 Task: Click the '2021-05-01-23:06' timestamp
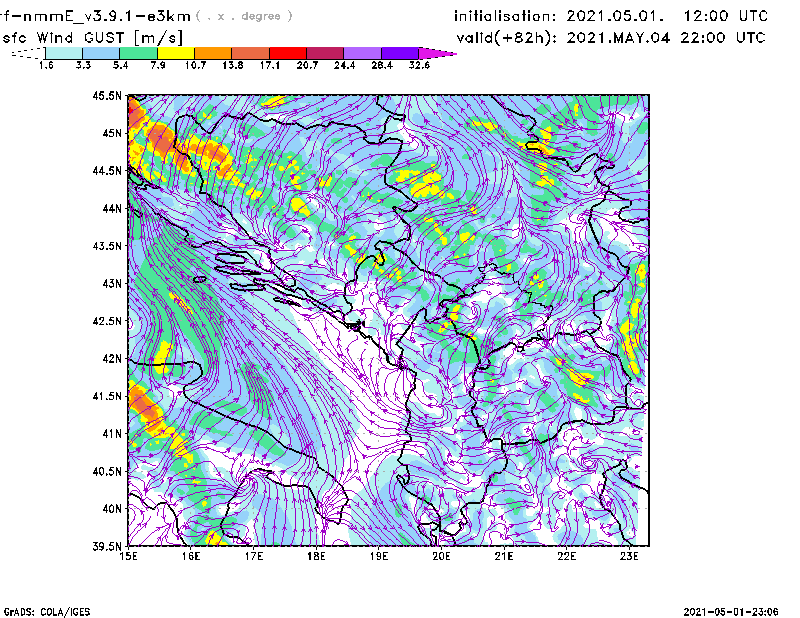(x=731, y=611)
